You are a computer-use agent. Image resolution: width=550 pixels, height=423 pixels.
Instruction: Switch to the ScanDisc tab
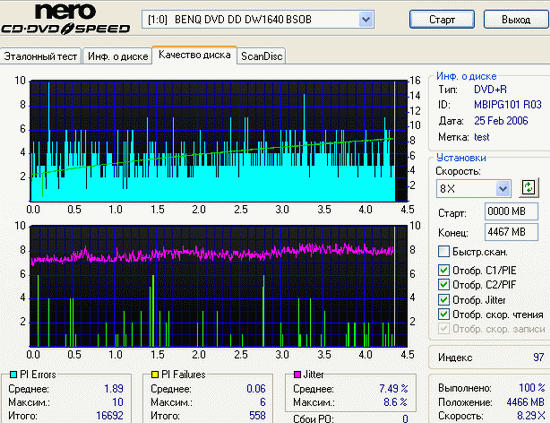pos(262,56)
